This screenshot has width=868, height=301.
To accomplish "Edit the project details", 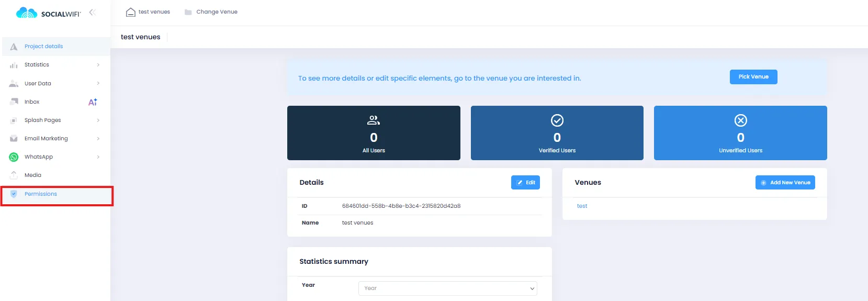I will coord(525,183).
